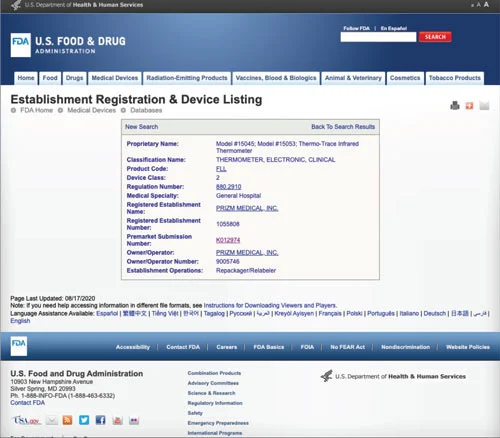
Task: Click the red SEARCH button
Action: click(x=435, y=37)
